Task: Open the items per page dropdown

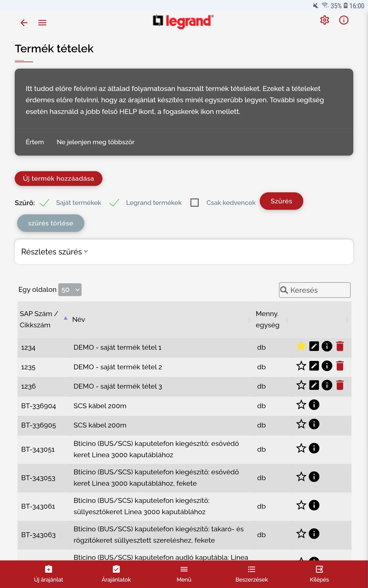Action: tap(70, 290)
